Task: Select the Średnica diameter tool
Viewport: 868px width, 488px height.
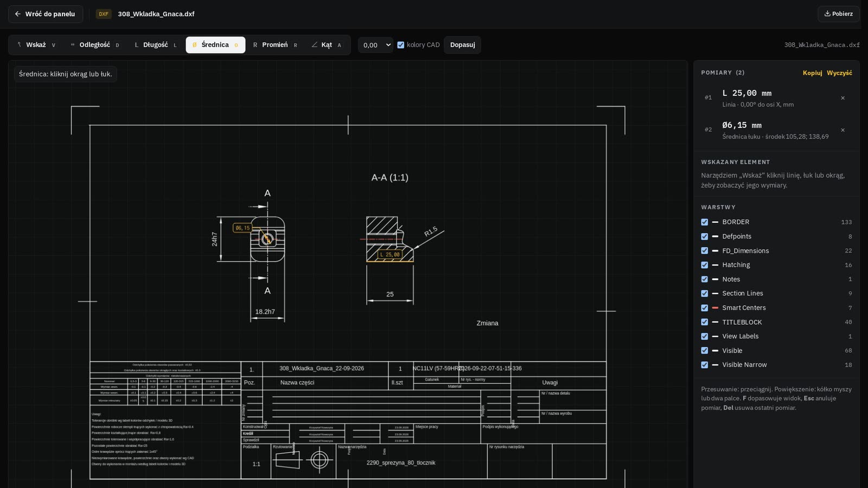Action: [215, 45]
